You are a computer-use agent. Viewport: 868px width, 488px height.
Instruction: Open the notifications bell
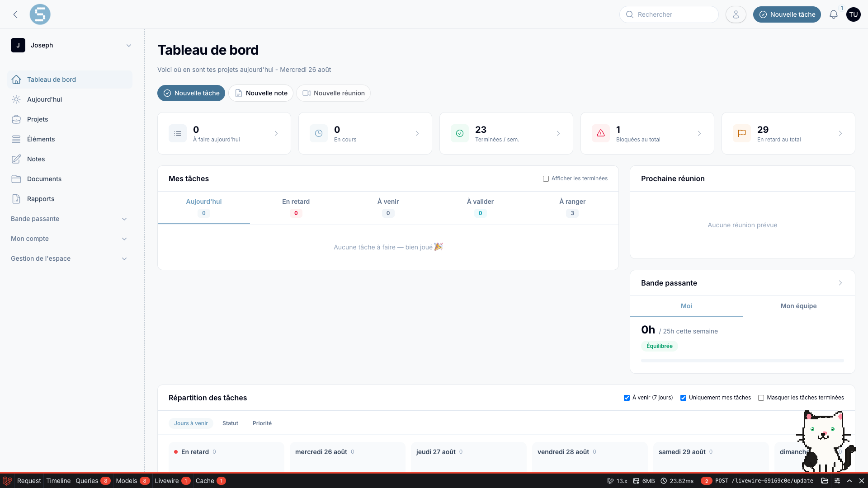pyautogui.click(x=833, y=14)
